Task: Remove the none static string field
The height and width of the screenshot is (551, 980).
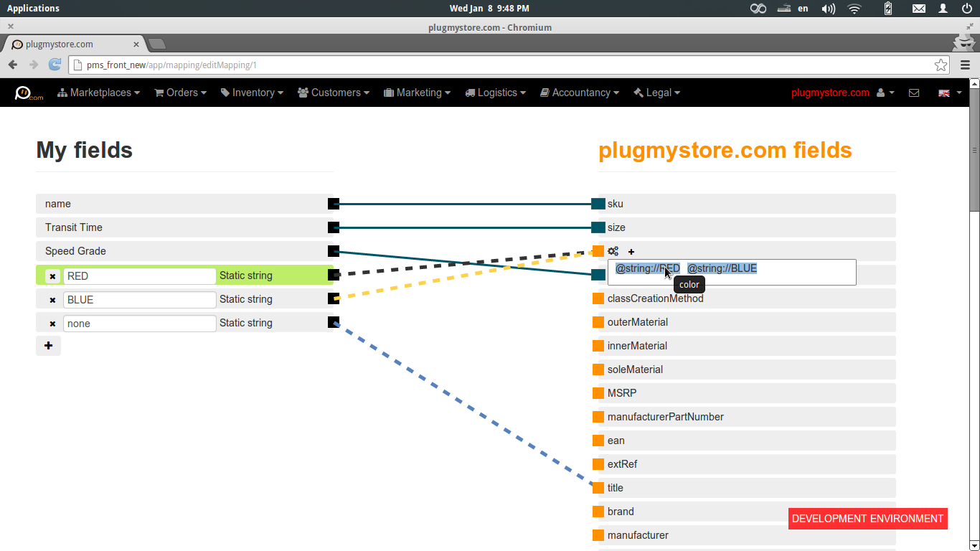Action: tap(52, 324)
